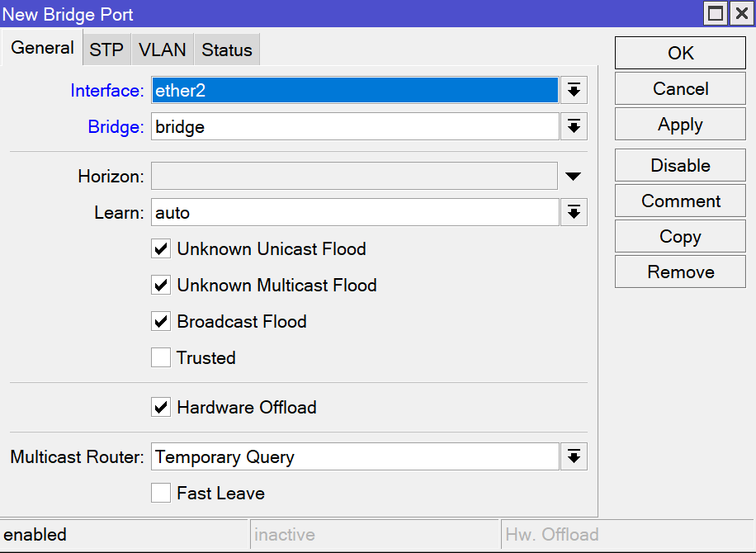Maximize the New Bridge Port window

(x=716, y=13)
